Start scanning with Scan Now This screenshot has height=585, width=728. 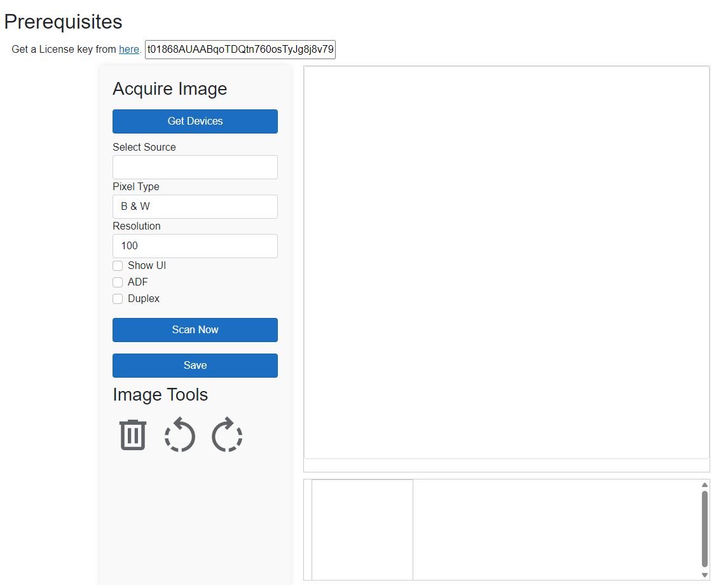pyautogui.click(x=195, y=330)
